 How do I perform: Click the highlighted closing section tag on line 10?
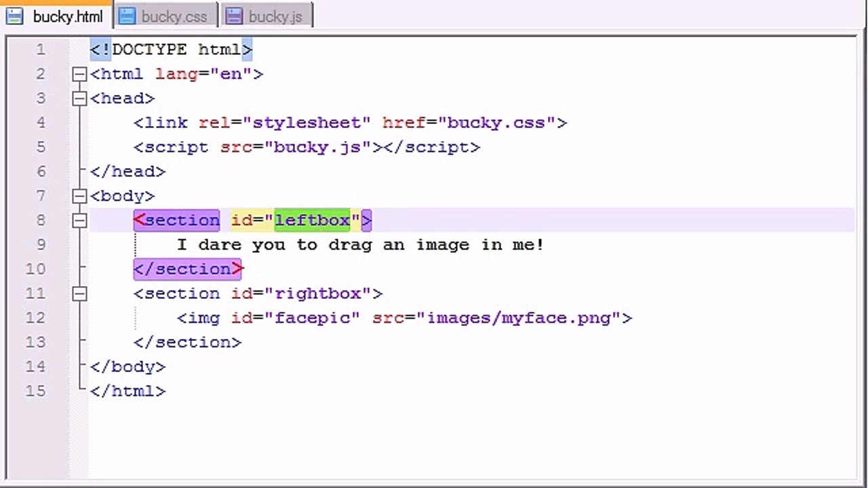[x=188, y=269]
